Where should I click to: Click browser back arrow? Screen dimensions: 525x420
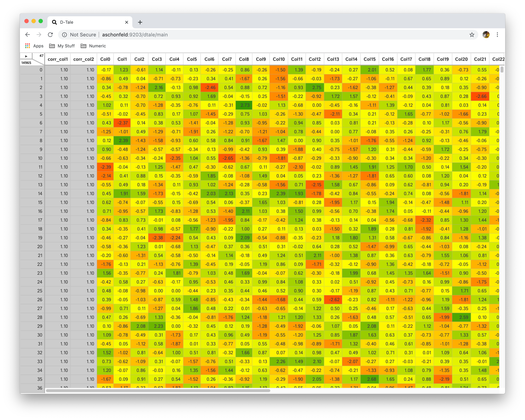coord(28,34)
